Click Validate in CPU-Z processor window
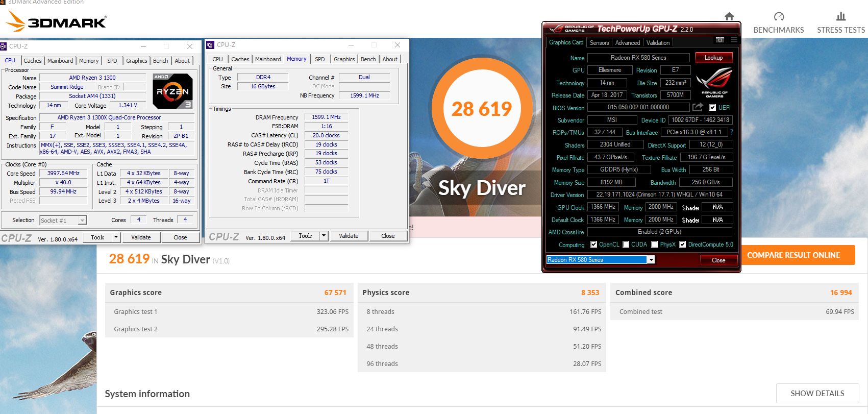The height and width of the screenshot is (414, 868). 141,237
